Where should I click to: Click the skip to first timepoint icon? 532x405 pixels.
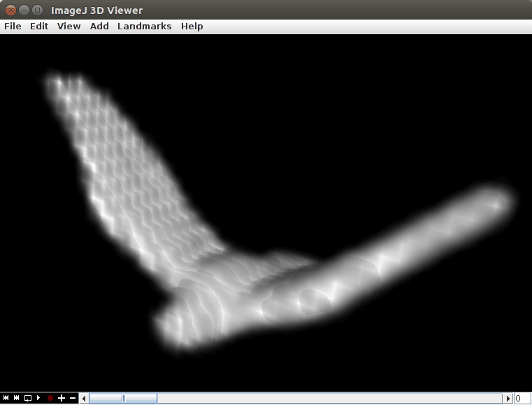point(6,398)
